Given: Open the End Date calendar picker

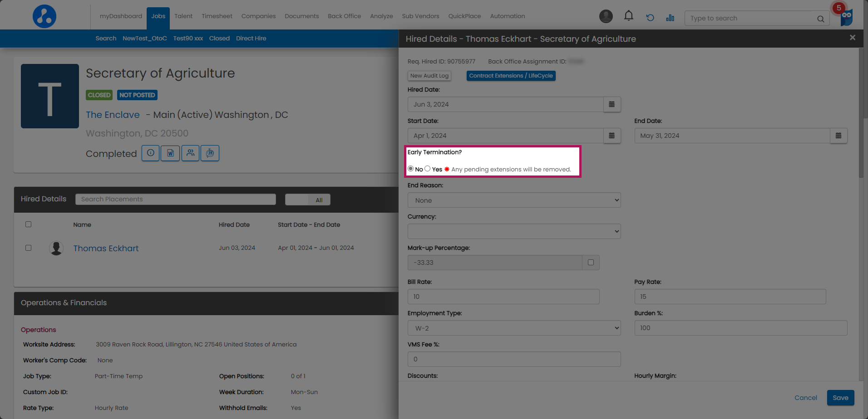Looking at the screenshot, I should click(x=838, y=136).
